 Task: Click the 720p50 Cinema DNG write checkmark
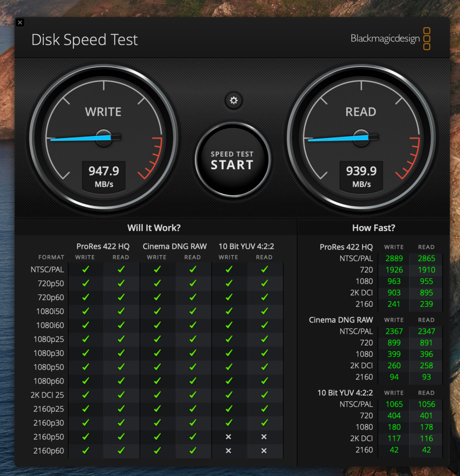157,283
